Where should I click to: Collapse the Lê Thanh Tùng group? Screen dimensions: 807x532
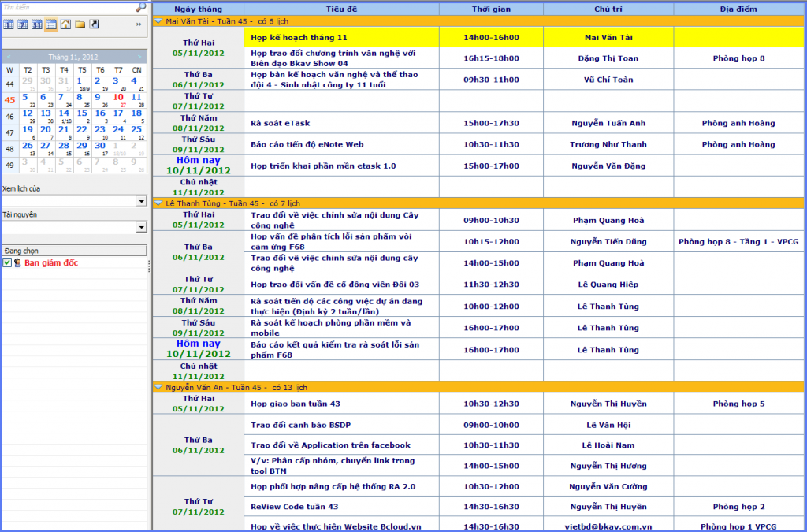[x=158, y=203]
